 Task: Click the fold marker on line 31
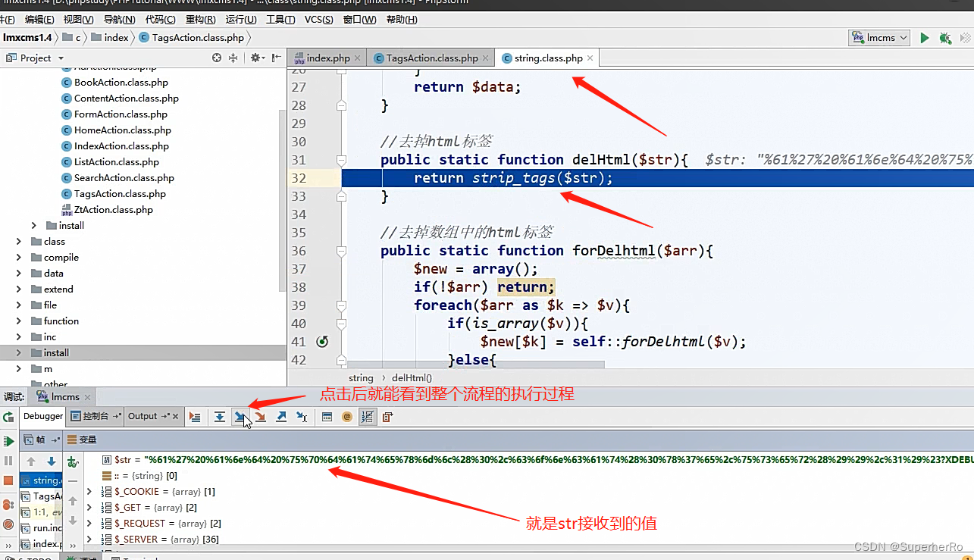pyautogui.click(x=341, y=160)
